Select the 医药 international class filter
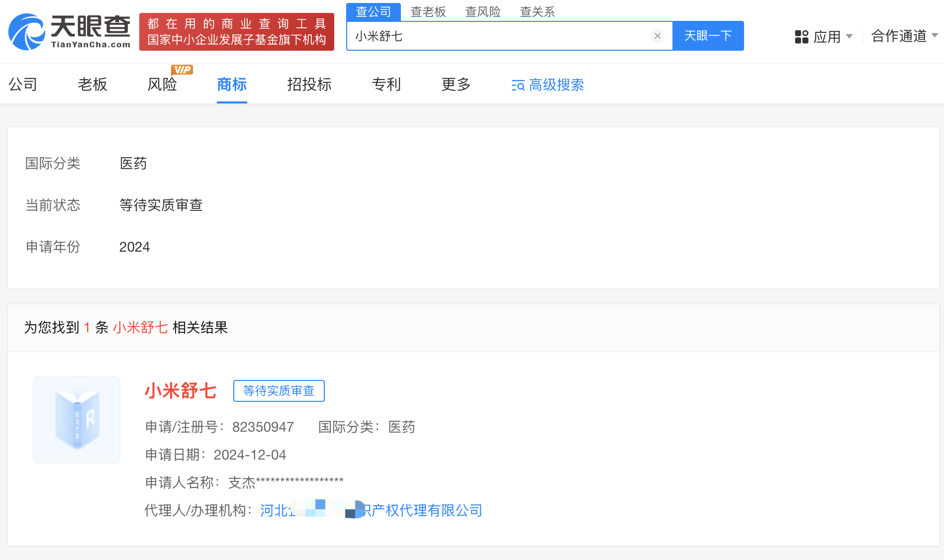The width and height of the screenshot is (944, 560). point(133,163)
